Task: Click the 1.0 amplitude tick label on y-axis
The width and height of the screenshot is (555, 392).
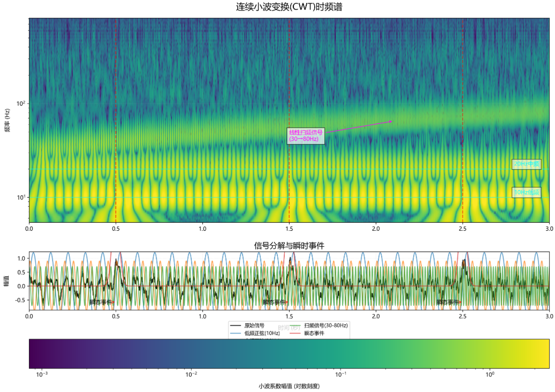Action: [21, 258]
